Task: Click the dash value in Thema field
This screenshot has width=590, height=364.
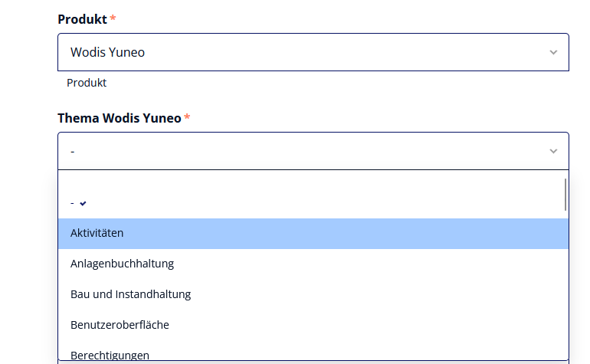Action: 73,152
